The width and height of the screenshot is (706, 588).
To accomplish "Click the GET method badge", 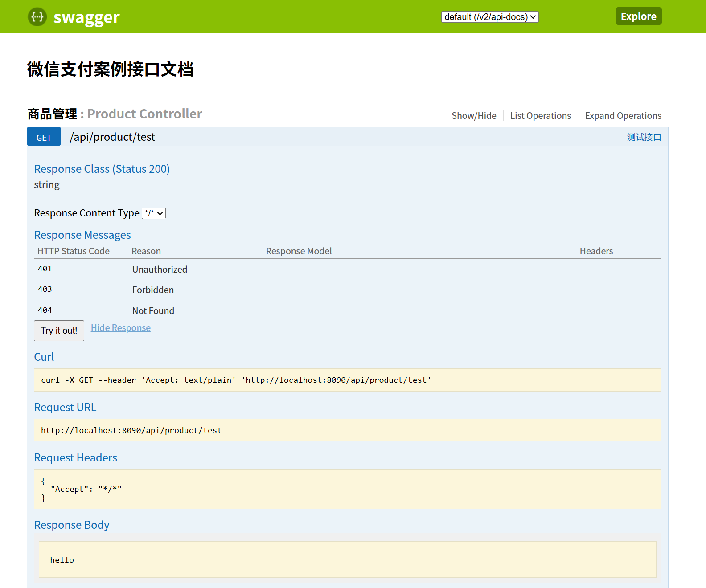I will pos(44,137).
